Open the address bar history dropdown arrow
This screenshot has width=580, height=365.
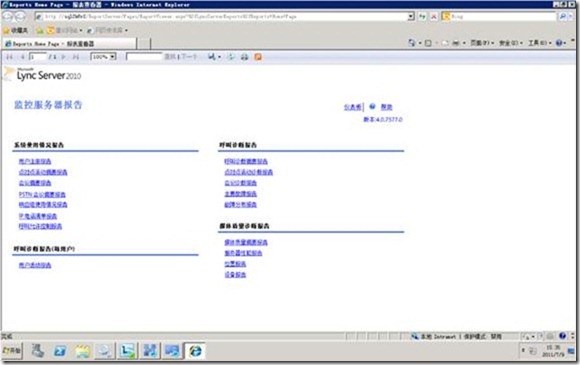(411, 17)
